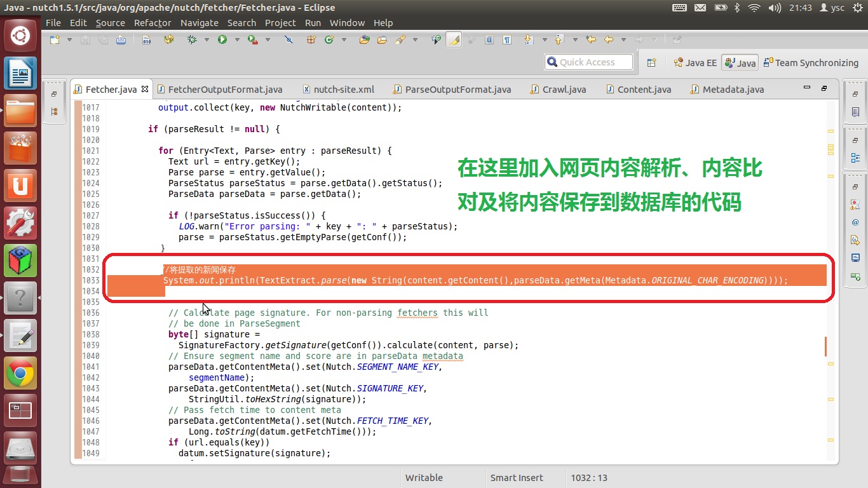Click the 1032 : 13 cursor position

point(589,478)
